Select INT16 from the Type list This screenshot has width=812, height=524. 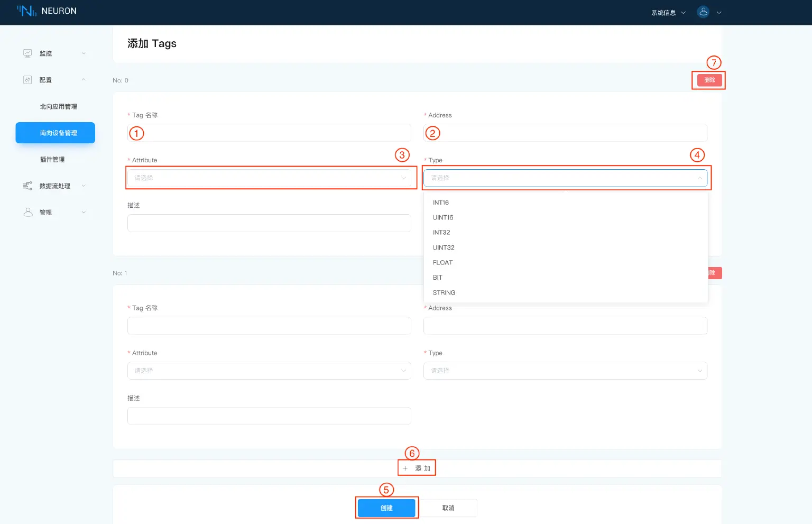pos(441,203)
